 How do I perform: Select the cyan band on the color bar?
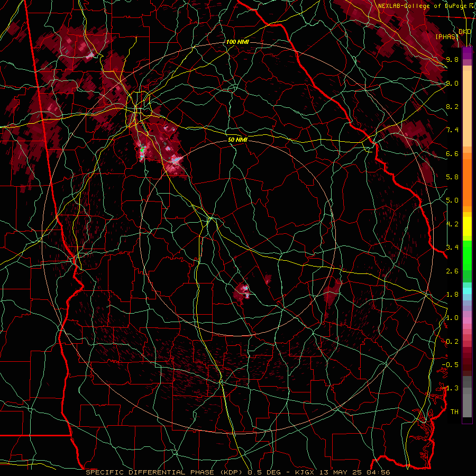[x=467, y=291]
